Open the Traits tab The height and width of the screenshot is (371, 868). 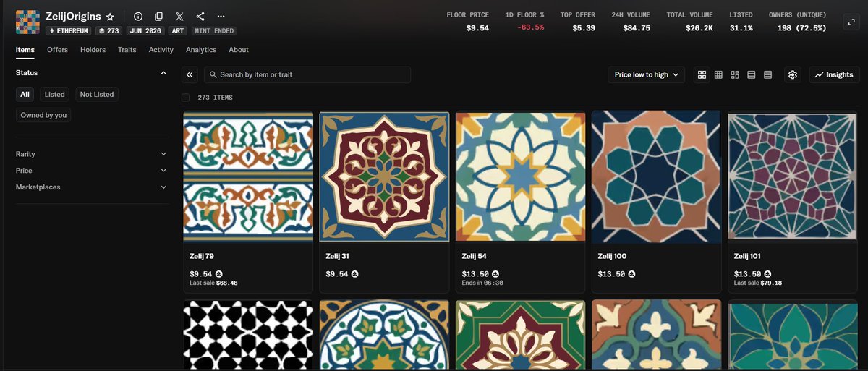click(127, 50)
